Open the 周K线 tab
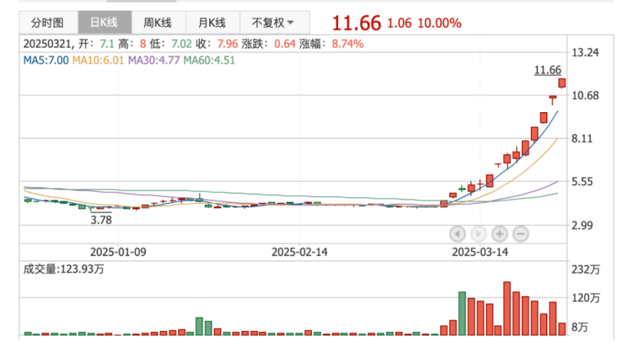The image size is (644, 357). point(158,23)
